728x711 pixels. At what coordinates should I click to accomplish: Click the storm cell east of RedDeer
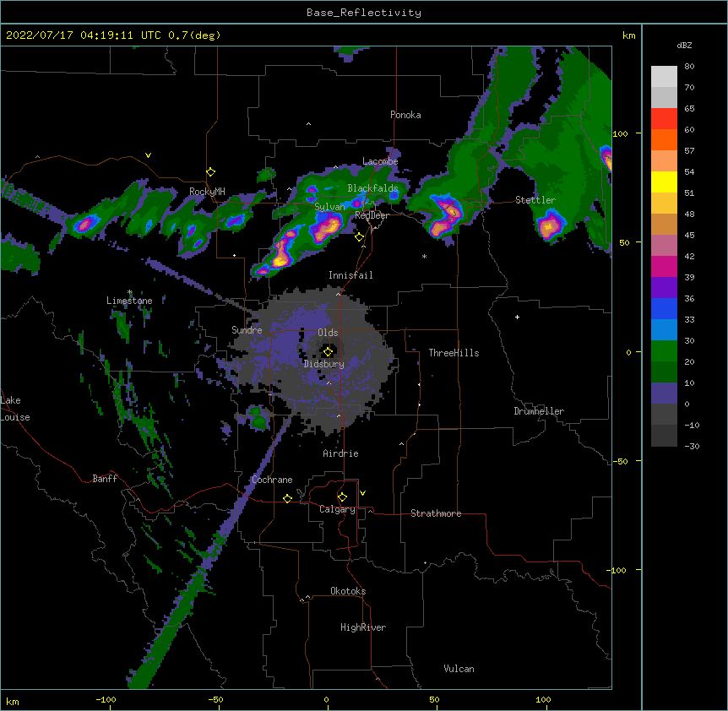[444, 216]
